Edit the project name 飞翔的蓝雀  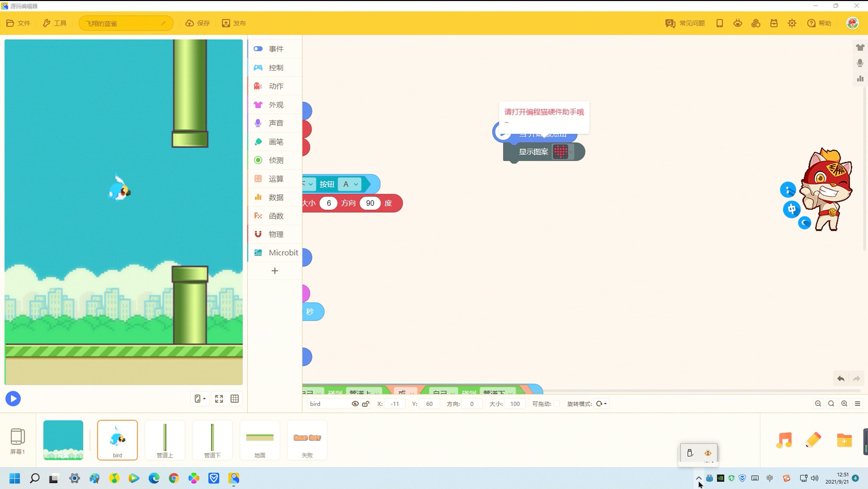click(126, 23)
